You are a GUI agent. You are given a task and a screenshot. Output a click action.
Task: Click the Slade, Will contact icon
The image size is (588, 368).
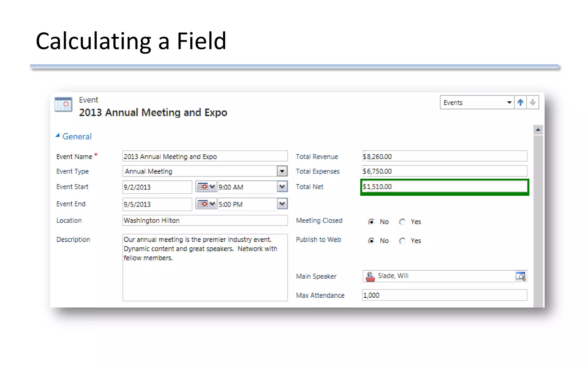tap(370, 276)
